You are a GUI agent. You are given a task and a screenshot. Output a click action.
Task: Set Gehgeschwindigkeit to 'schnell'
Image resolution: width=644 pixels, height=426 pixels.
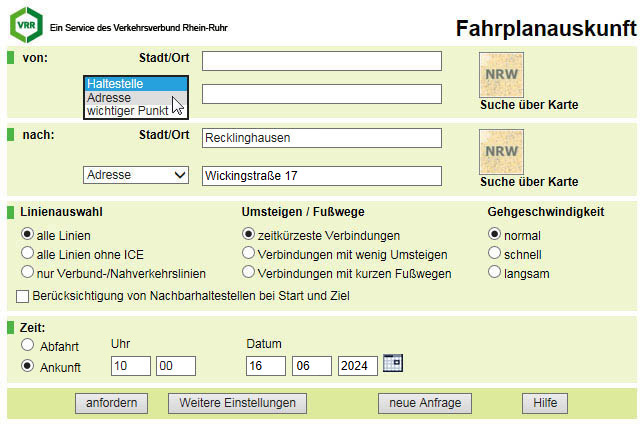point(494,253)
